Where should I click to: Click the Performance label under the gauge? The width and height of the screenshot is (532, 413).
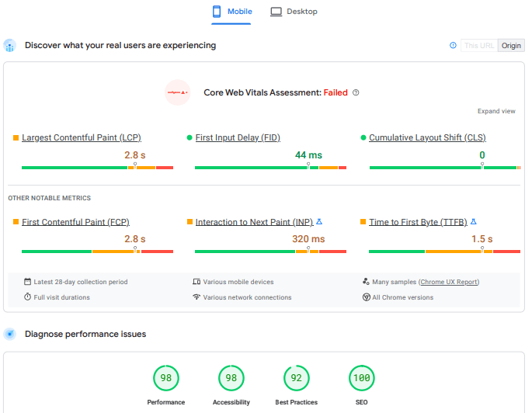click(166, 402)
